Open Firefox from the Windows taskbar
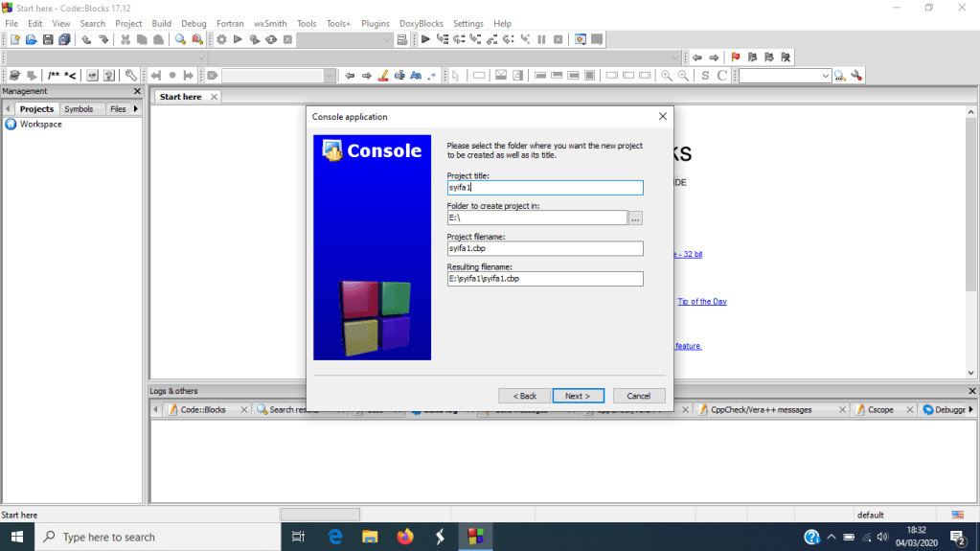Screen dimensions: 980x551 point(404,537)
